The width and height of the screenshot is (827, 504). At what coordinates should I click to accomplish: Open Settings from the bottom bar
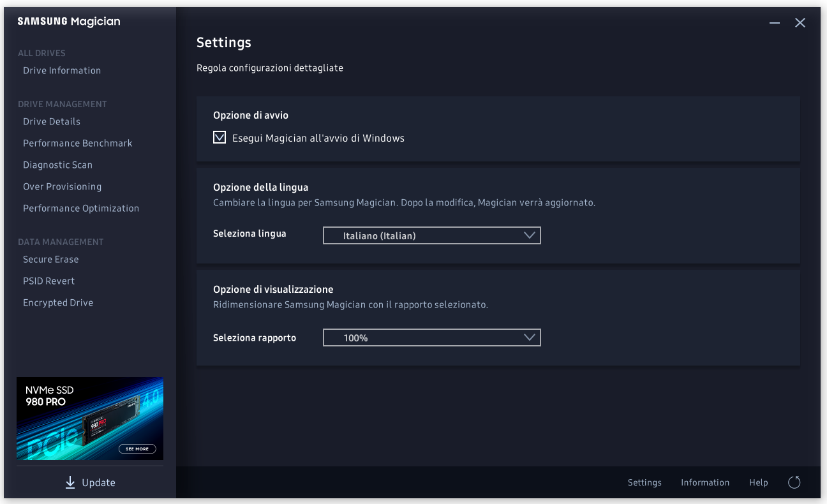tap(644, 482)
